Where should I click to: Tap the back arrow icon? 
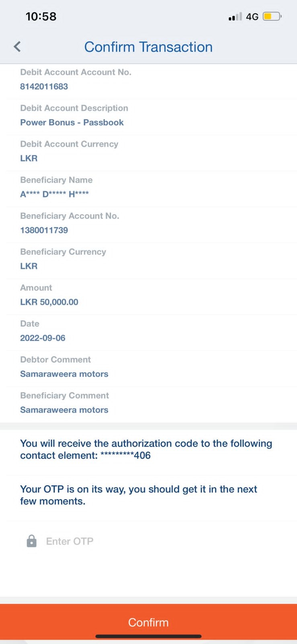[17, 47]
